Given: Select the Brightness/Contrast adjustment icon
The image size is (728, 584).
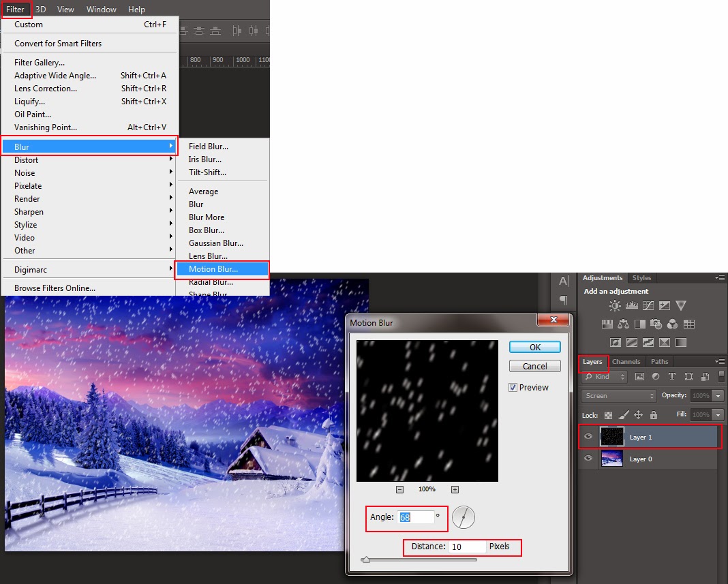Looking at the screenshot, I should [614, 305].
